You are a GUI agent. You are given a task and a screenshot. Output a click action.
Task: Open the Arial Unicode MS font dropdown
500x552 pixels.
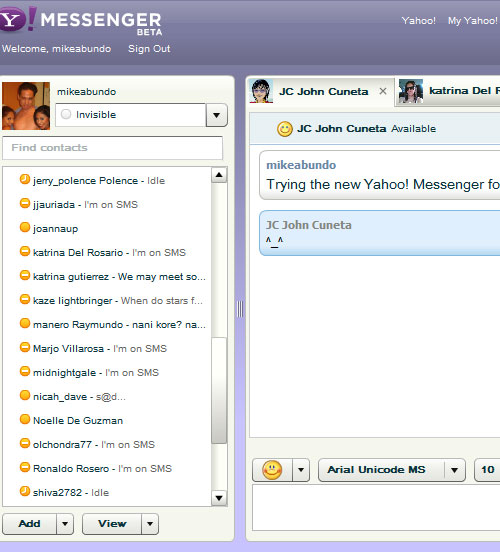click(392, 470)
